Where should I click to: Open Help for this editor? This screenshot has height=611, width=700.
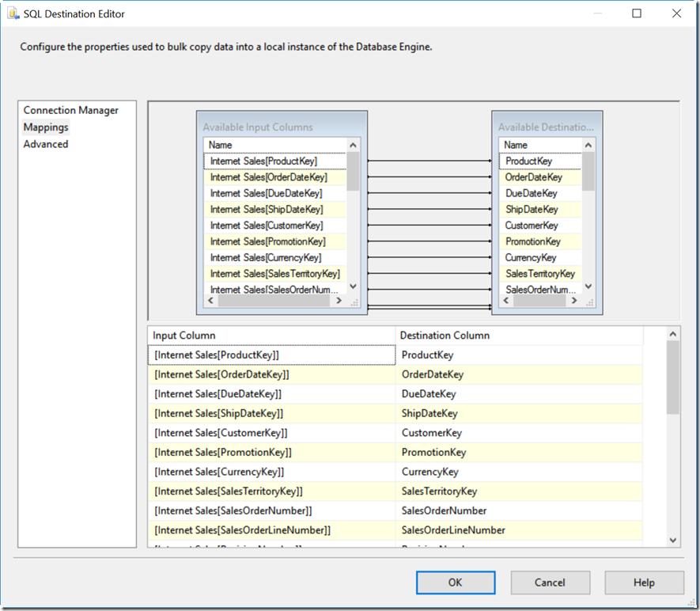[x=644, y=583]
